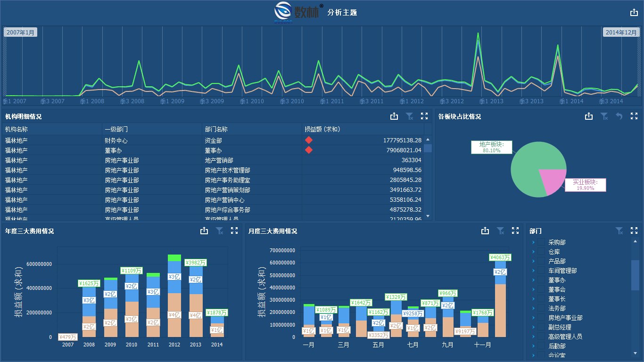Click scroll-up arrow of 部门 list
The width and height of the screenshot is (644, 362).
pyautogui.click(x=635, y=241)
